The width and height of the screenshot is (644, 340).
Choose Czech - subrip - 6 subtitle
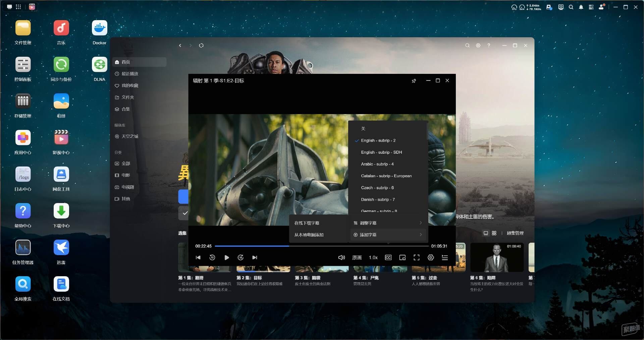point(388,188)
